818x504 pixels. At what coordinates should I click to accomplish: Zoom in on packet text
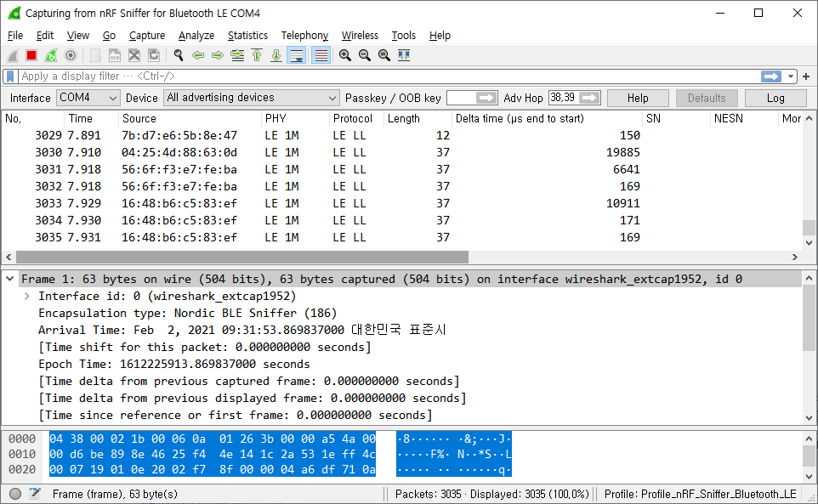345,55
